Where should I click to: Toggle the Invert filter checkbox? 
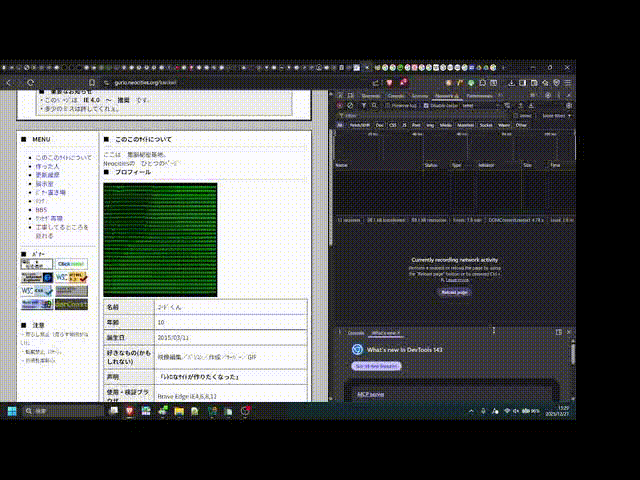[x=515, y=115]
